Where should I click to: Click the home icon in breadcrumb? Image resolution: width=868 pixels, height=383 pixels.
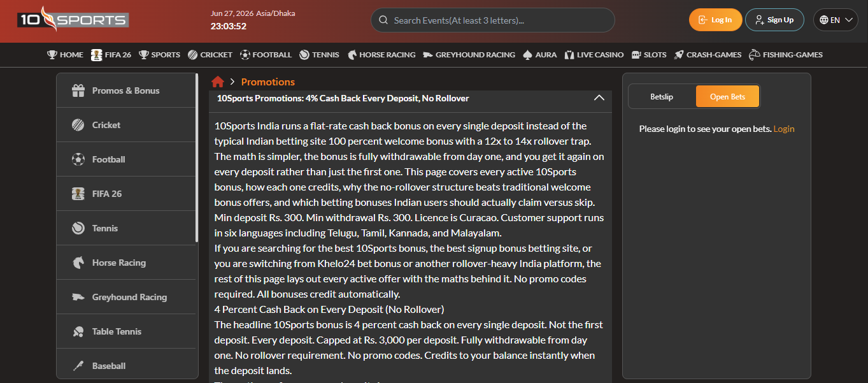tap(218, 82)
